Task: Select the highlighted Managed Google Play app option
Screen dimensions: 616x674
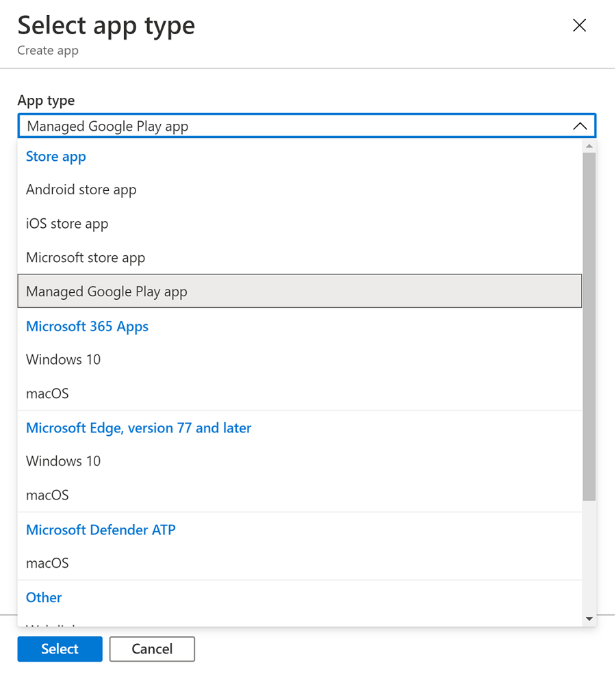Action: coord(300,291)
